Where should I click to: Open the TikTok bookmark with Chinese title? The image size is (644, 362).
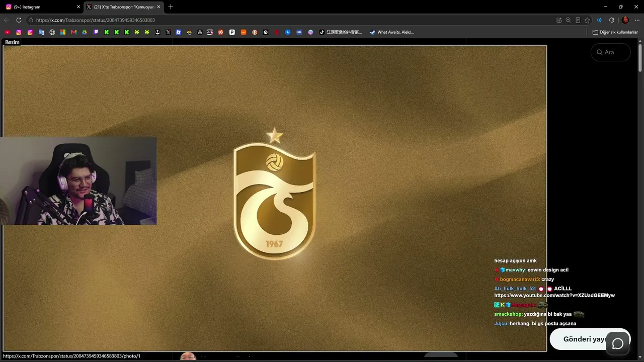[341, 32]
